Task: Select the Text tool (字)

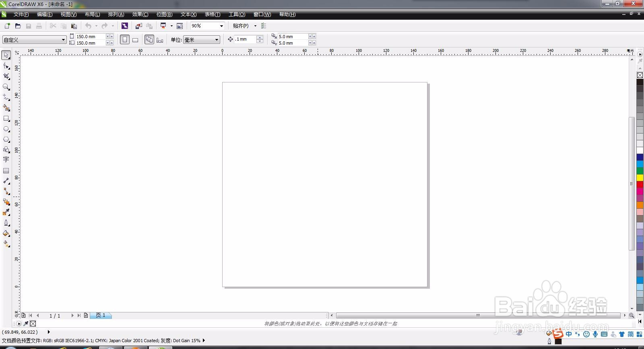Action: click(6, 160)
